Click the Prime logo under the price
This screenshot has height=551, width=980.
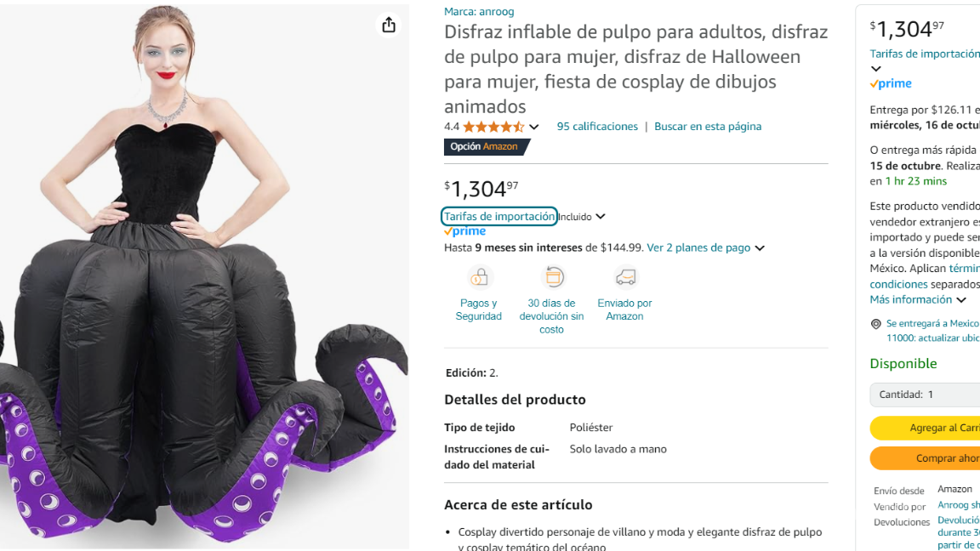tap(464, 230)
